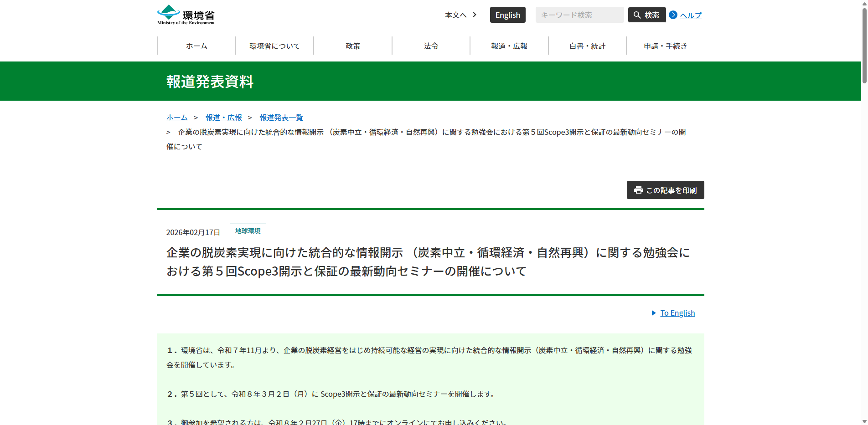The image size is (868, 425).
Task: Click the Ministry of the Environment logo
Action: pos(186,15)
